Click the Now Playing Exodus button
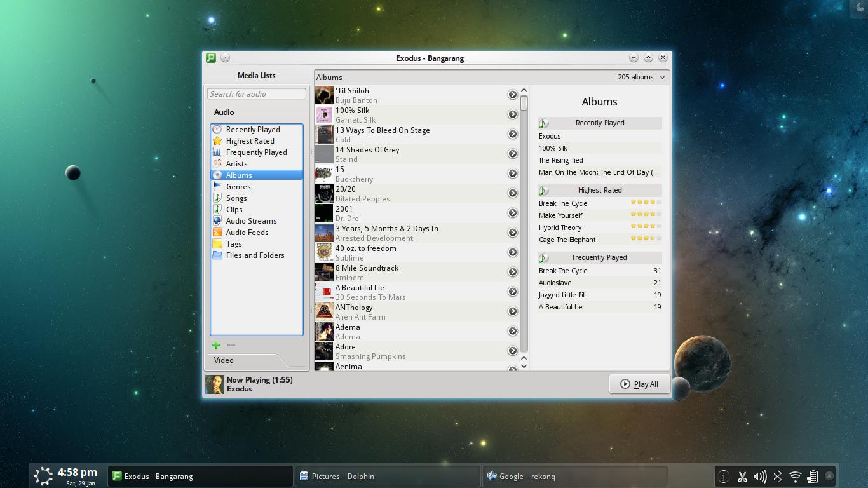 (x=249, y=384)
